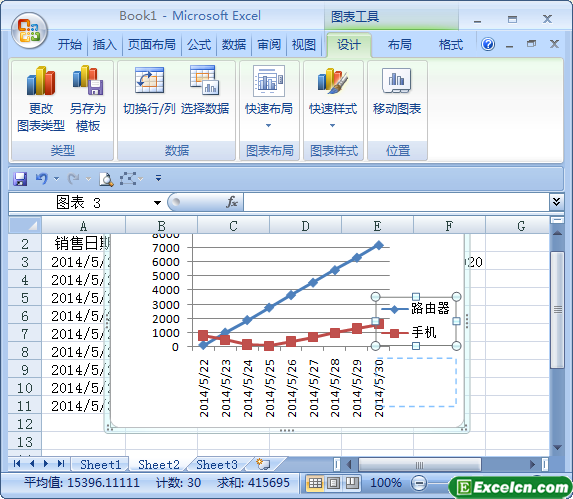
Task: Switch to the 插入 tab
Action: [x=105, y=45]
